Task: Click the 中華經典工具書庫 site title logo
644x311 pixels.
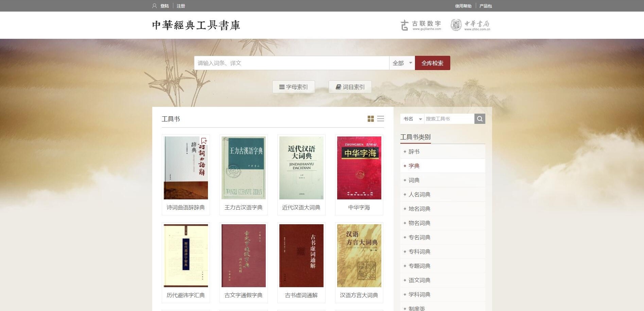Action: point(196,25)
